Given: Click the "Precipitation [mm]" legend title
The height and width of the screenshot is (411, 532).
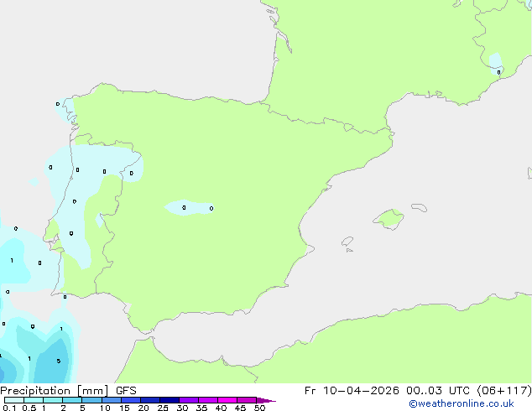Looking at the screenshot, I should click(55, 391).
